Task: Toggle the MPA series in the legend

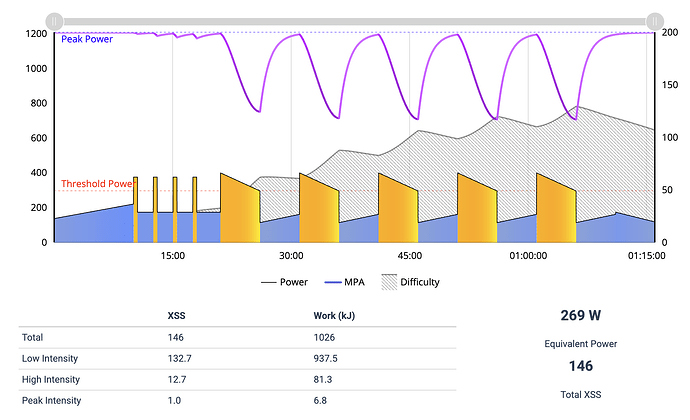Action: 349,282
